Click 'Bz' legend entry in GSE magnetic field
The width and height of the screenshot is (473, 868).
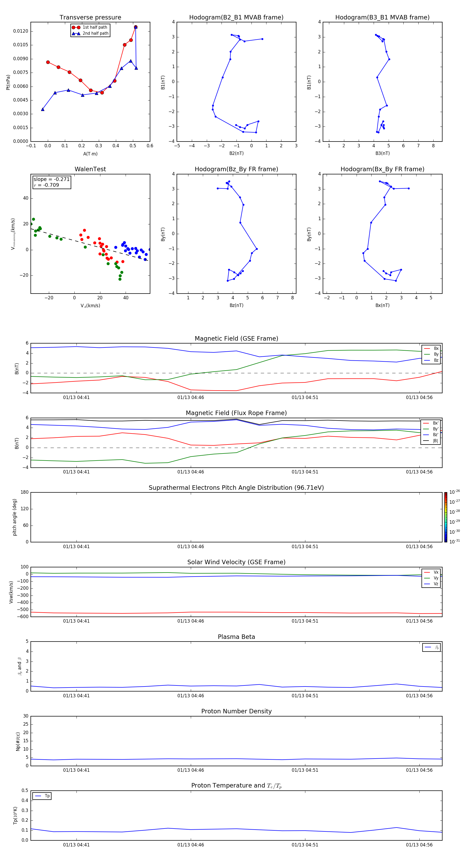(431, 361)
